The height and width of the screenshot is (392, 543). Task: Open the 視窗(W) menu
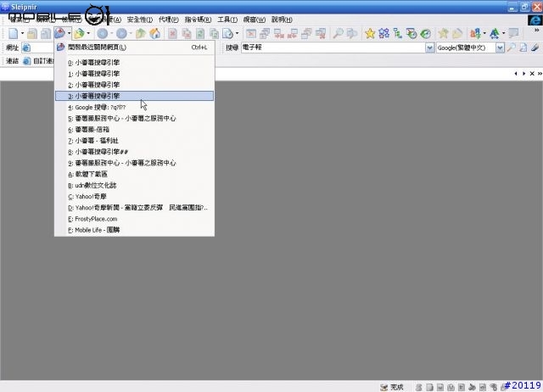pos(255,20)
